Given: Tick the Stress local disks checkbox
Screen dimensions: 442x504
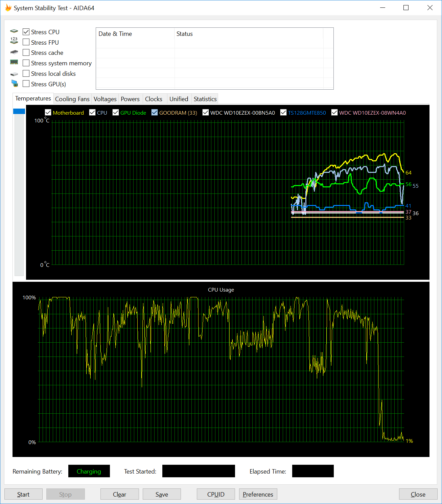Looking at the screenshot, I should (26, 73).
